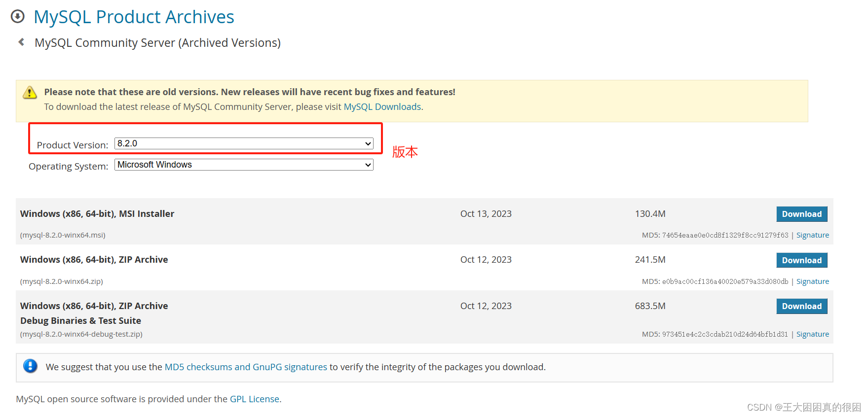Select the Windows (x86, 64-bit), MSI Installer title
The height and width of the screenshot is (417, 868).
tap(97, 214)
